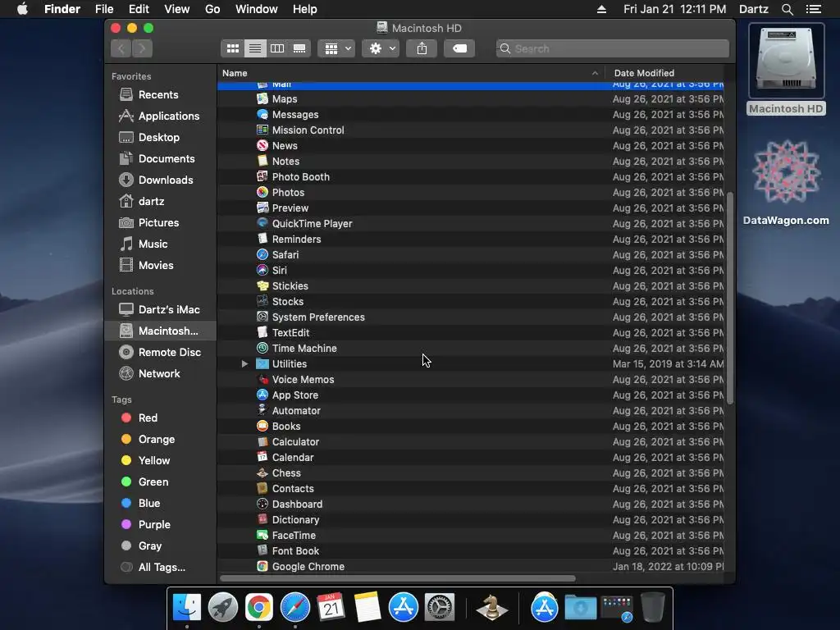This screenshot has width=840, height=630.
Task: Open Notification Center in the menu bar
Action: 814,9
